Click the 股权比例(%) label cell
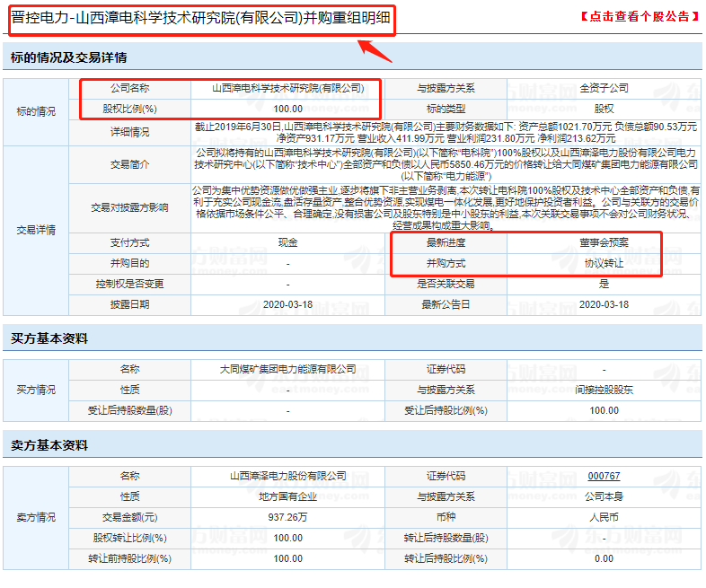706x588 pixels. coord(129,109)
